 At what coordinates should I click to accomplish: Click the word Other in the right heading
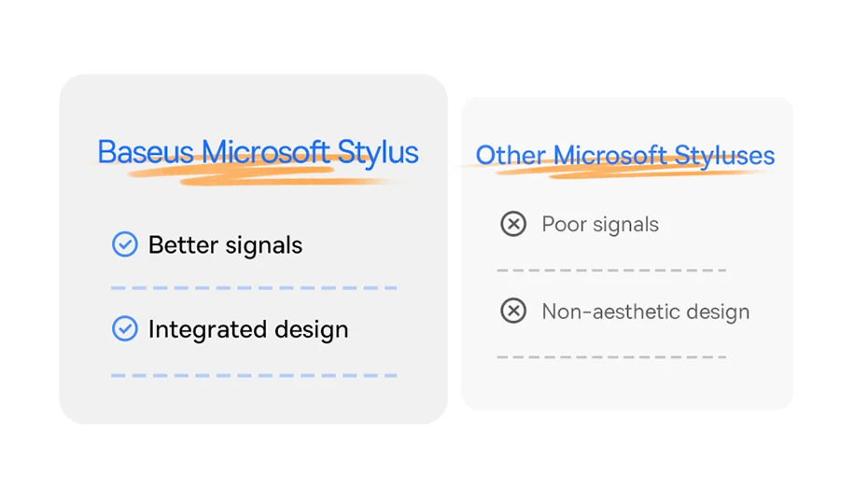[511, 155]
